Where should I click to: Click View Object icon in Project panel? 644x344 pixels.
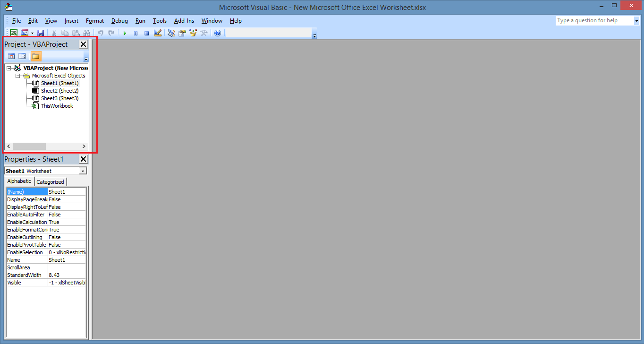point(22,56)
